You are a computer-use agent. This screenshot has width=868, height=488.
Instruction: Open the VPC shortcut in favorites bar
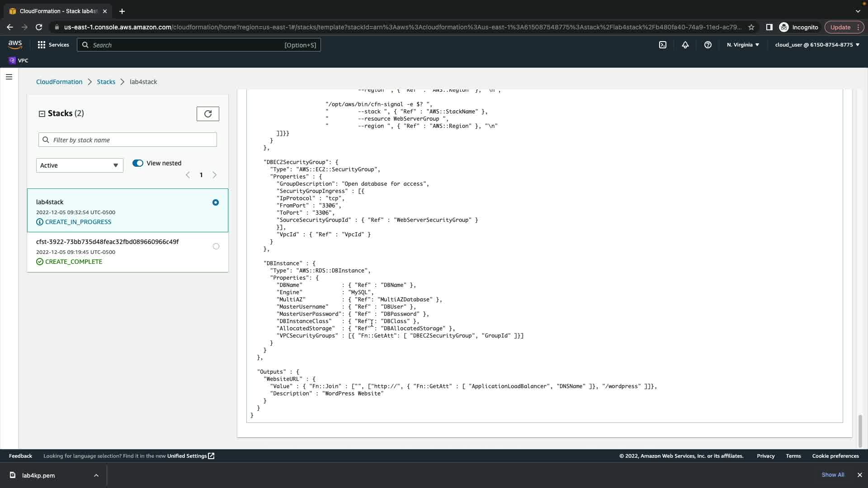point(19,61)
